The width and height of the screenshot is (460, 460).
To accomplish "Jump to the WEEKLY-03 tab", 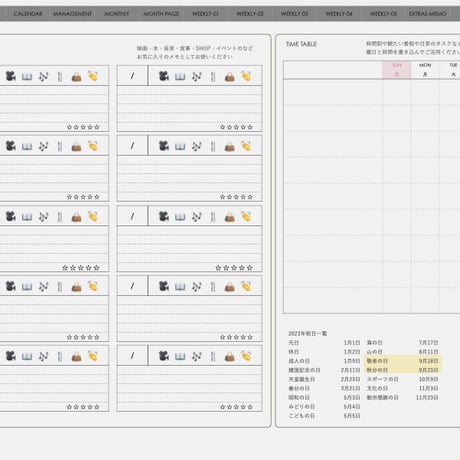I will pyautogui.click(x=294, y=14).
